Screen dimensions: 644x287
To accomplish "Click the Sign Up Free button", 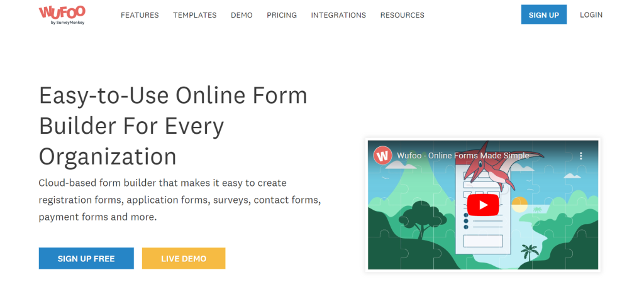I will tap(86, 258).
